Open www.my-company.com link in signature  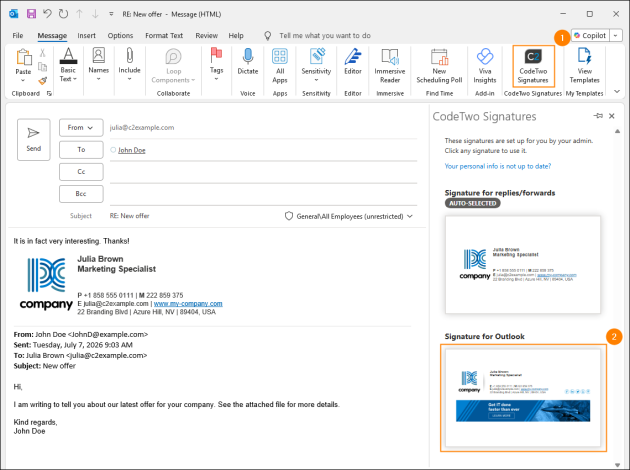point(188,304)
